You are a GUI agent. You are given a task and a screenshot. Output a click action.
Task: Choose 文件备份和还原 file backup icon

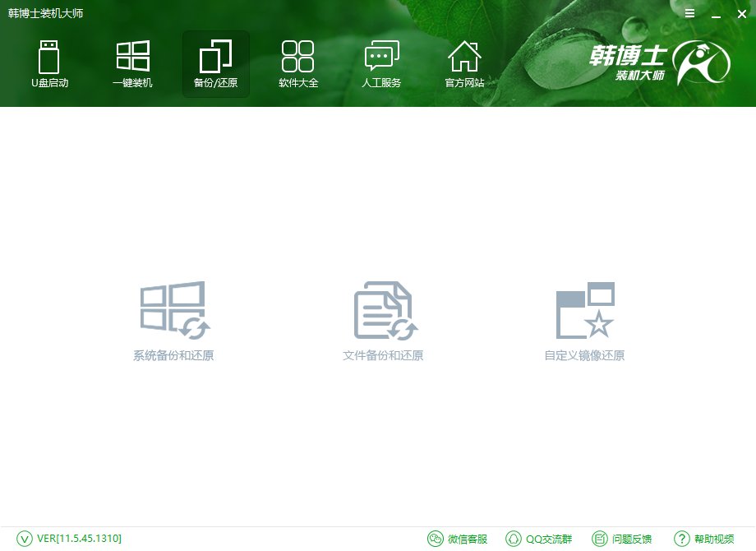[385, 310]
